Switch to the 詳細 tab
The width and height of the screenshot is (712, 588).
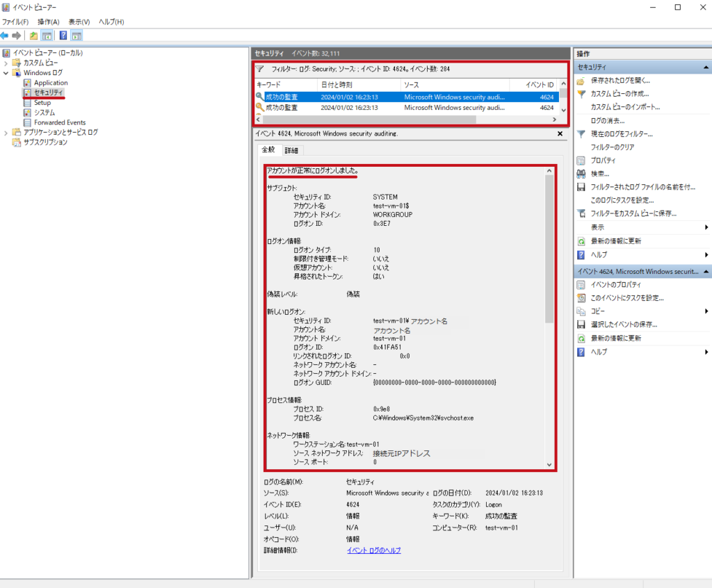coord(291,150)
